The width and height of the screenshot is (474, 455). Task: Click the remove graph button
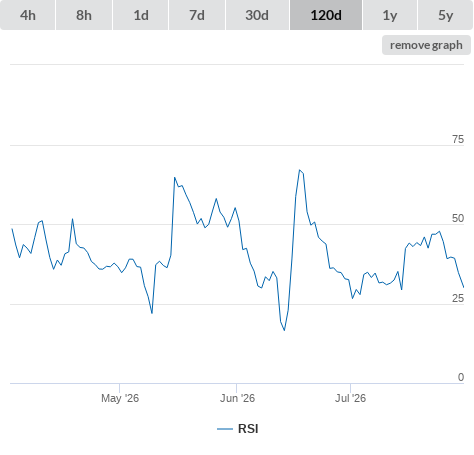tap(426, 45)
